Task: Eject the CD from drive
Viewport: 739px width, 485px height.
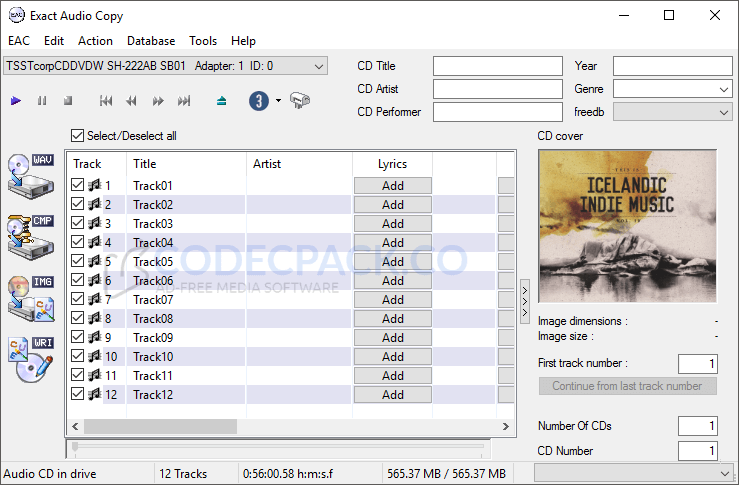Action: (222, 101)
